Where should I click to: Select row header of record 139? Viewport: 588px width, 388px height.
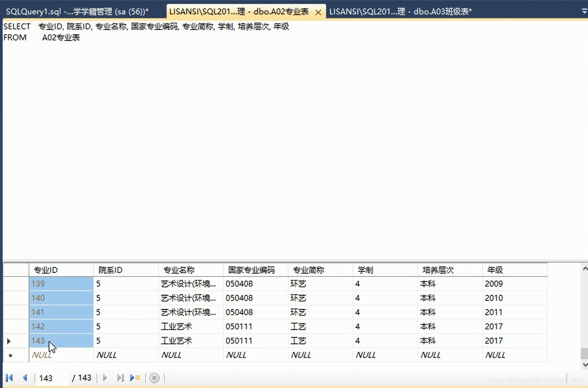(16, 284)
